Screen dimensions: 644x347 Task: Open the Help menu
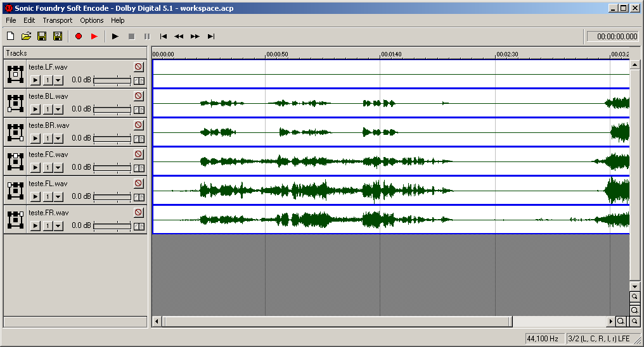click(117, 20)
